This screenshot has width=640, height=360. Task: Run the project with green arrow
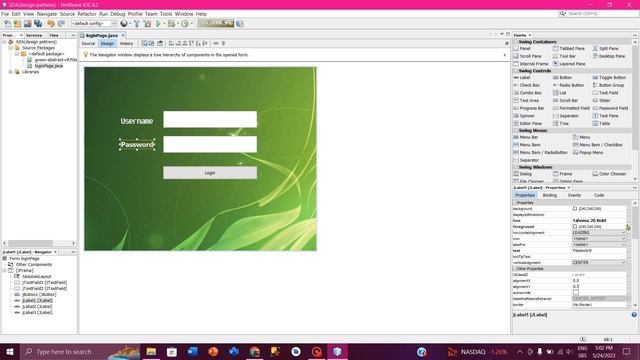pos(158,24)
